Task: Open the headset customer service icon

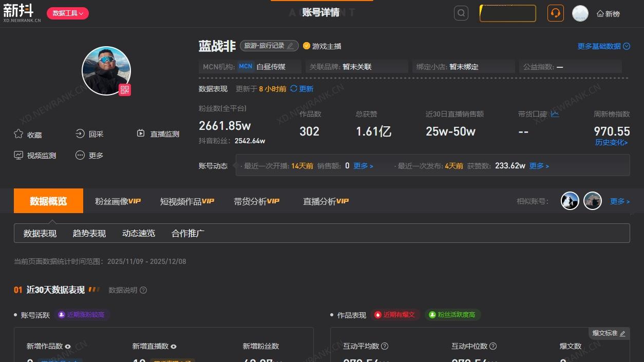Action: pos(555,13)
